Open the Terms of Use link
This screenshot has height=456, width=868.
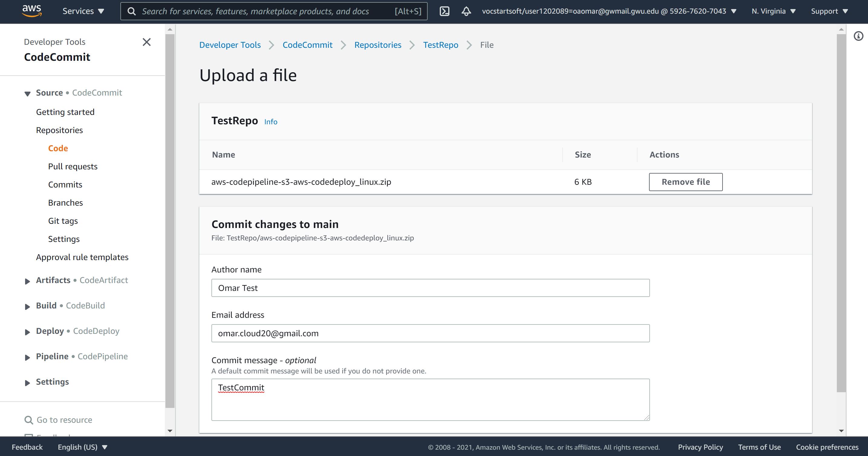759,447
